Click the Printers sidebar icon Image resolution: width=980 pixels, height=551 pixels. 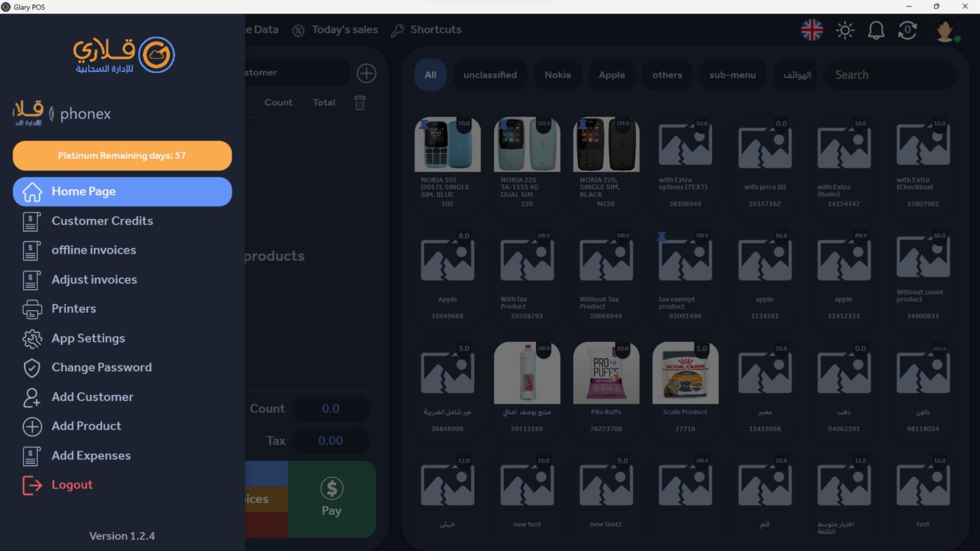(x=32, y=309)
